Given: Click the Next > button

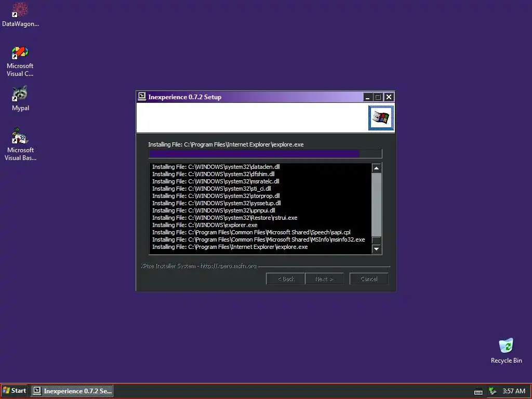Looking at the screenshot, I should tap(324, 279).
